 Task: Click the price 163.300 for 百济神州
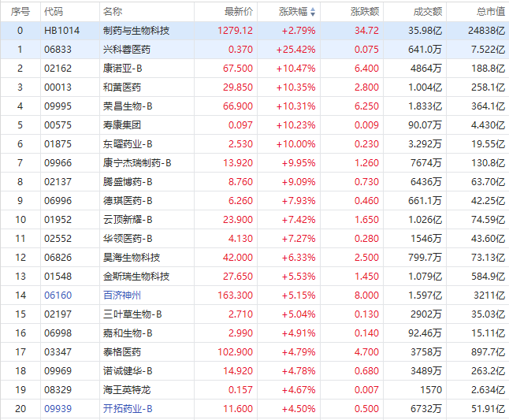pos(235,295)
